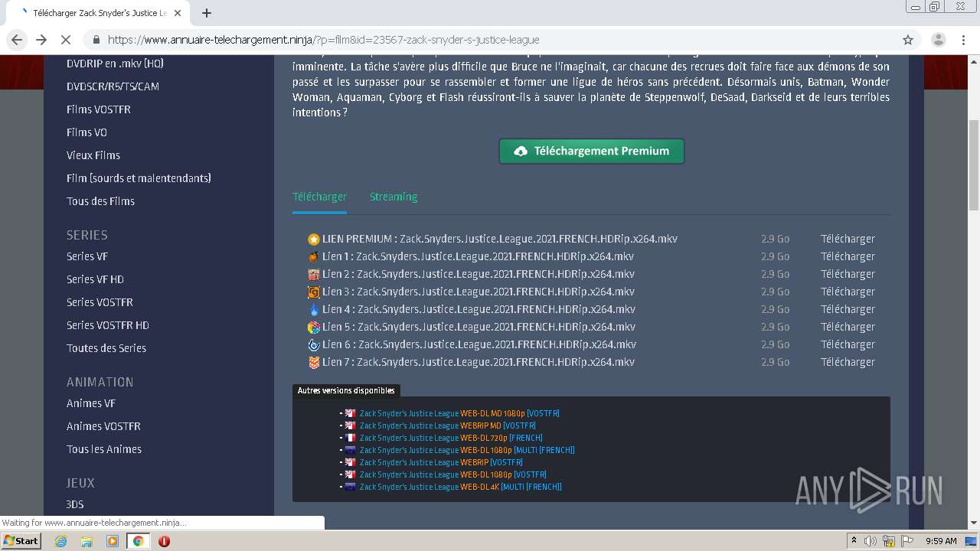Open the 3DS games category

pyautogui.click(x=75, y=504)
